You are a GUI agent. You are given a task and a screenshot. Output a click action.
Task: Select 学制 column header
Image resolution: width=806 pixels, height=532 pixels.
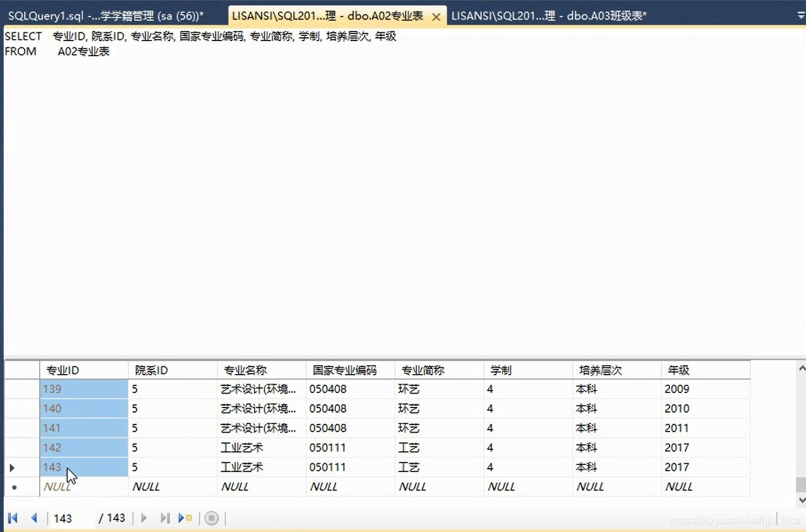528,370
